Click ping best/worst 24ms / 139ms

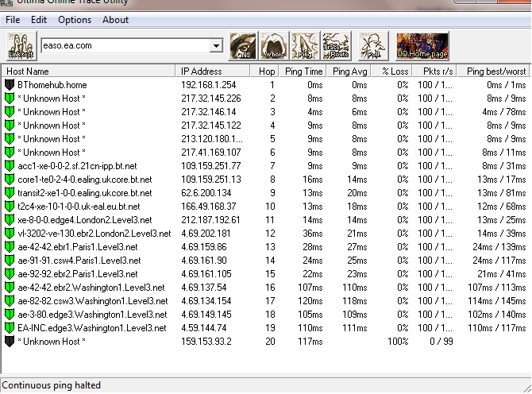coord(499,247)
